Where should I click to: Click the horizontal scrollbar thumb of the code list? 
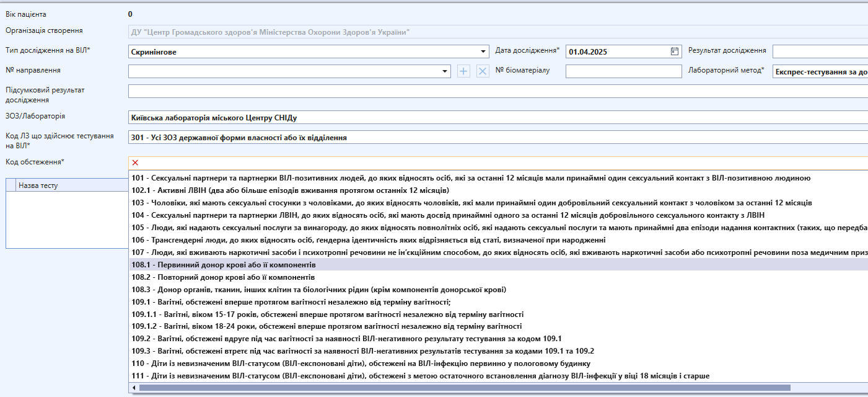(465, 388)
